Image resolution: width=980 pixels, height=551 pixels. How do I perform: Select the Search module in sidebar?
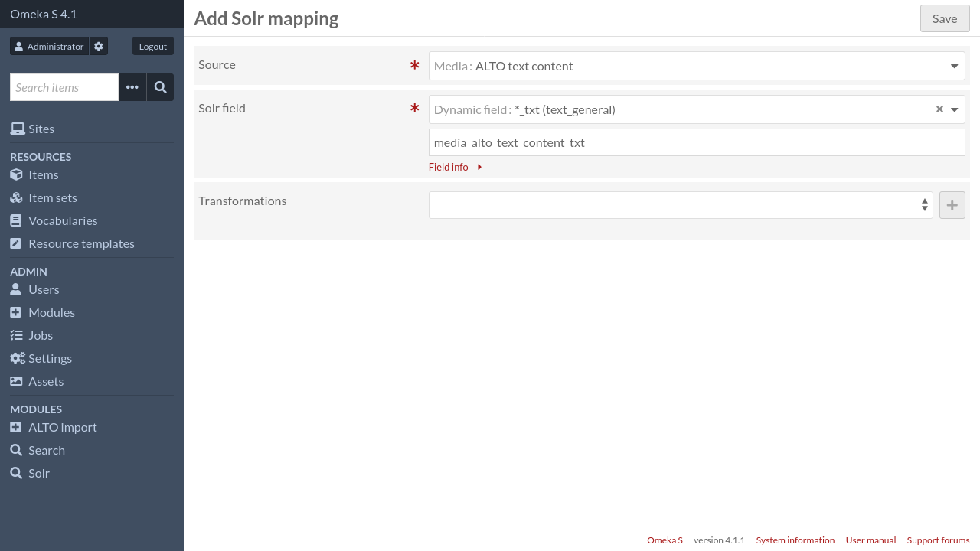[x=46, y=450]
